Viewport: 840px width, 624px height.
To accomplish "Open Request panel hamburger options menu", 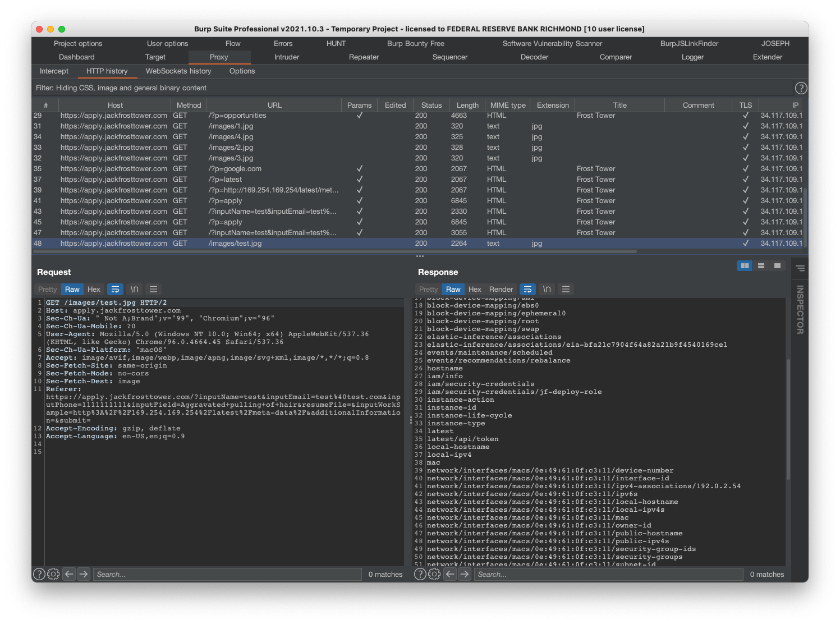I will (x=153, y=290).
